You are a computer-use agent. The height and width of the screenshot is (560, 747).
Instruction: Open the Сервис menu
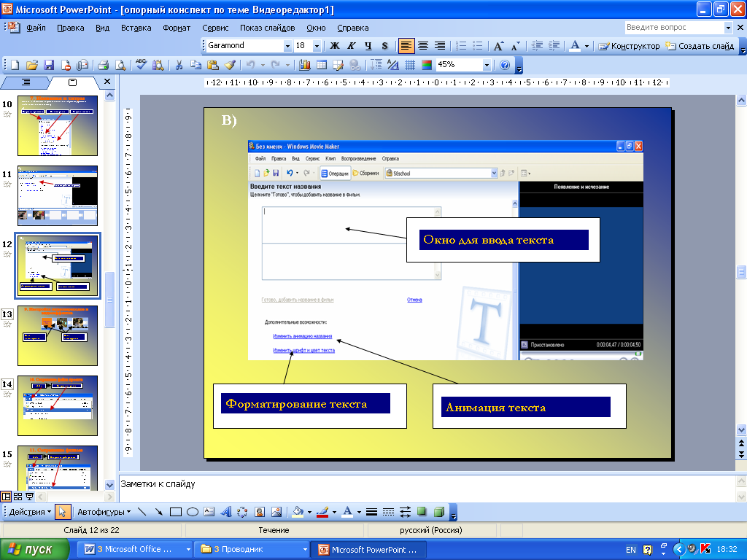coord(215,28)
